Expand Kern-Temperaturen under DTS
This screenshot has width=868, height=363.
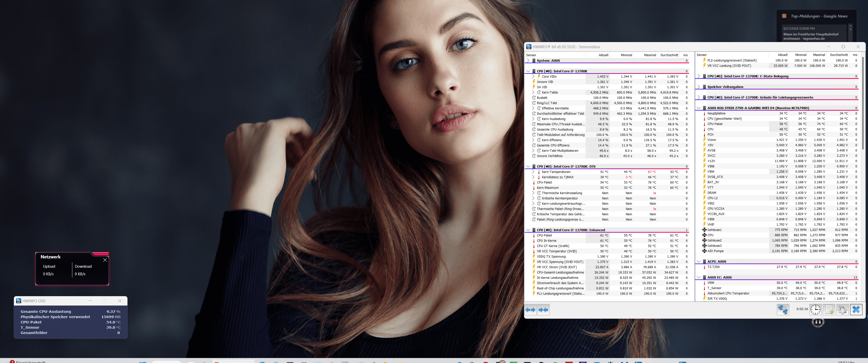533,172
